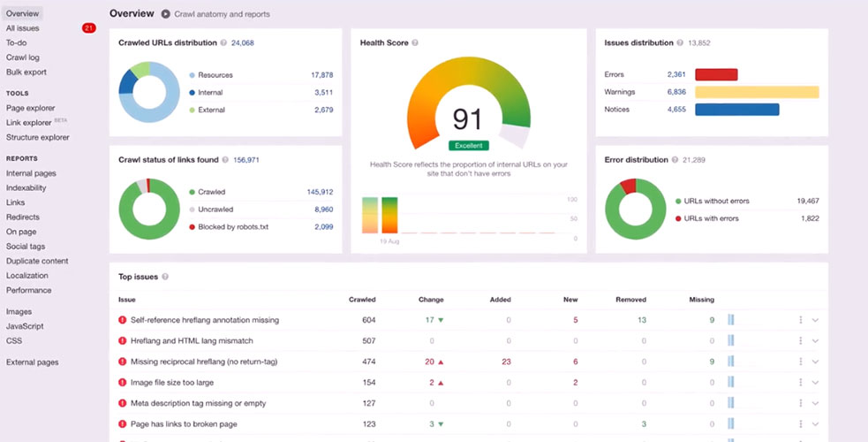Select Overview in the sidebar
Screen dimensions: 868x442
point(23,13)
